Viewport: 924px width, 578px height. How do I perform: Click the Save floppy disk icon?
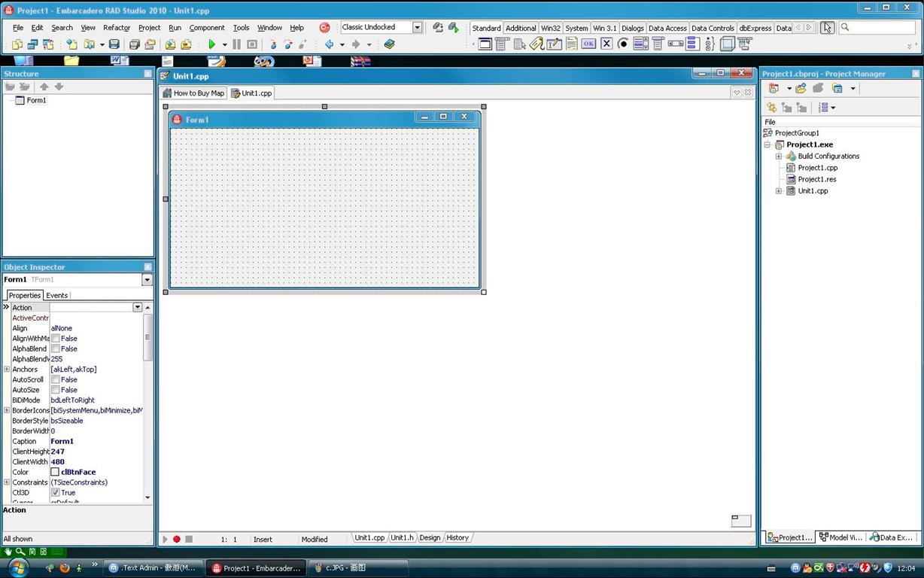pyautogui.click(x=114, y=44)
